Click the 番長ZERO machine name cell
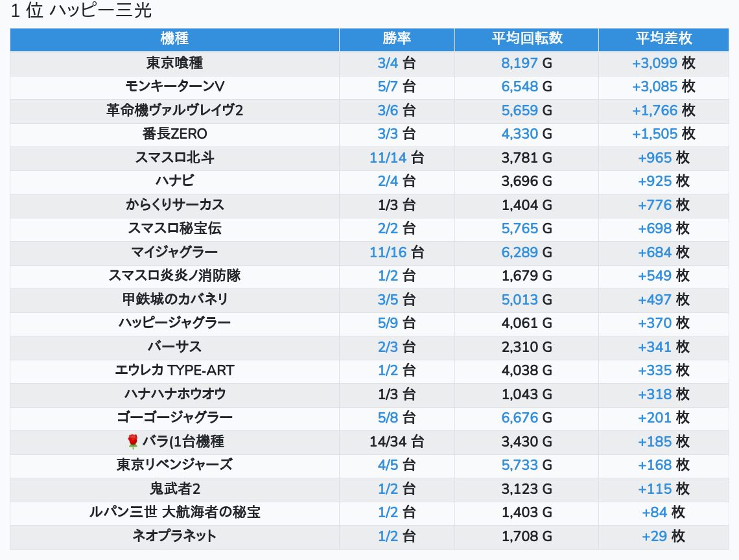 (x=174, y=134)
